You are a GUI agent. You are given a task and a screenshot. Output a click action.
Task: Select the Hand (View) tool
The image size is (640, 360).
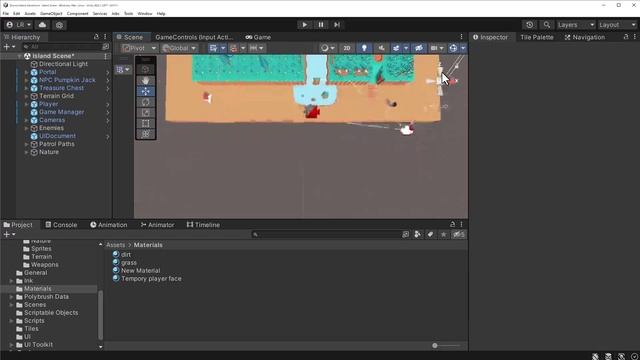(x=145, y=80)
